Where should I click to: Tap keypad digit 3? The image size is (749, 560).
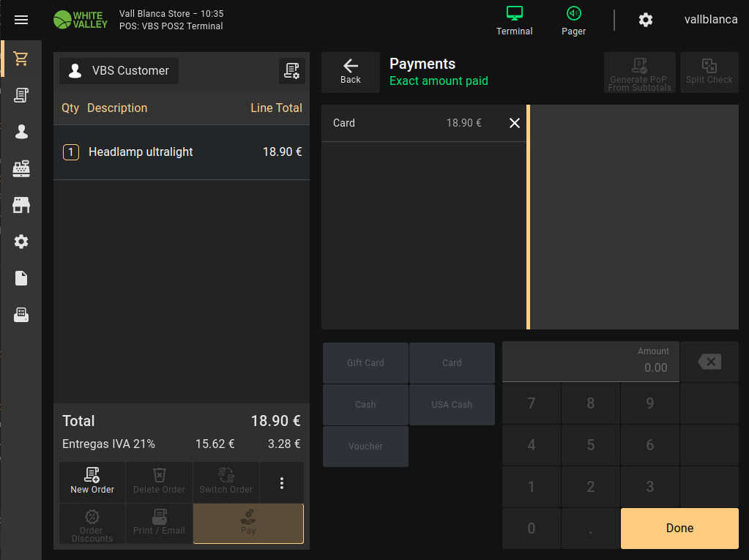[x=649, y=487]
